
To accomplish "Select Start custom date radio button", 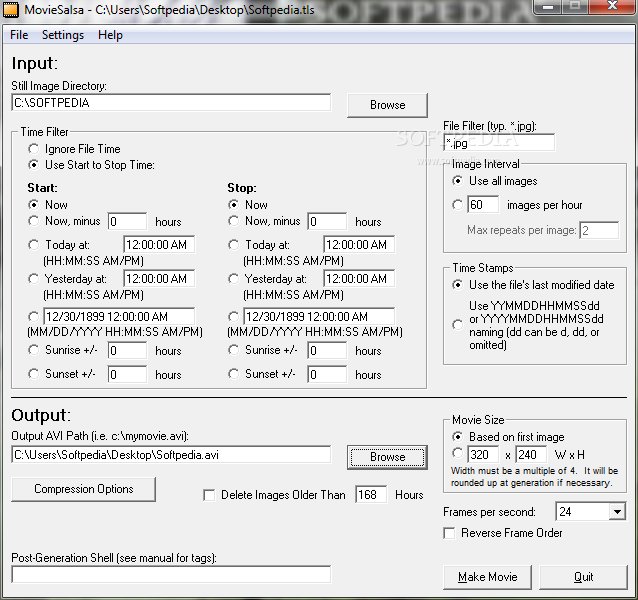I will pyautogui.click(x=33, y=316).
